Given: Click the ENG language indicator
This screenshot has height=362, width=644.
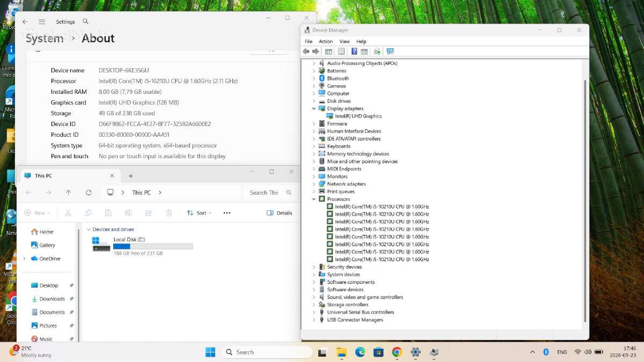Looking at the screenshot, I should pyautogui.click(x=562, y=352).
